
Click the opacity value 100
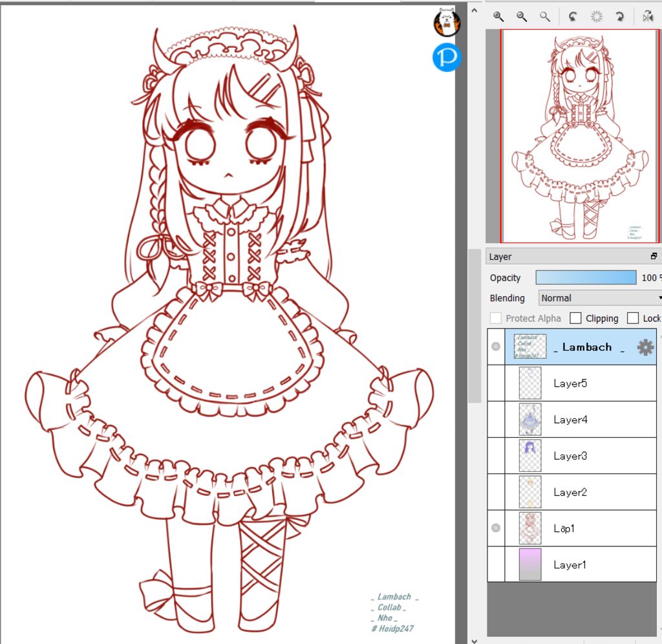coord(649,277)
